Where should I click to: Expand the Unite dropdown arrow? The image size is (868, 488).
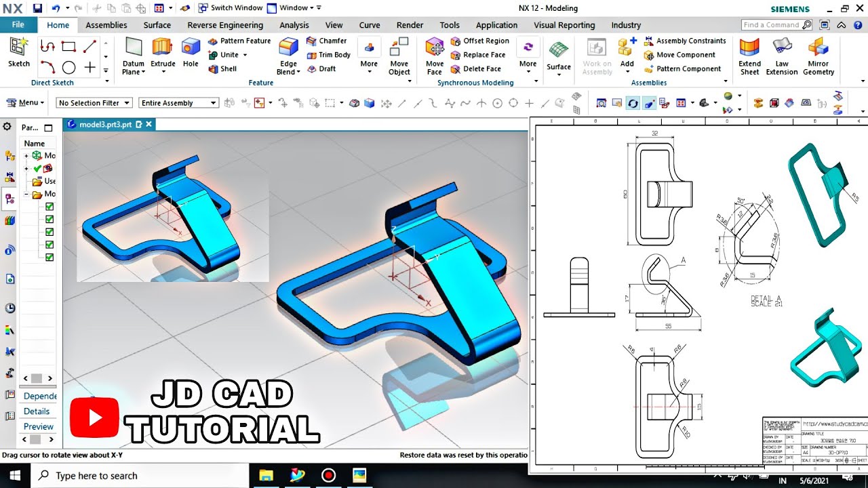(x=244, y=55)
